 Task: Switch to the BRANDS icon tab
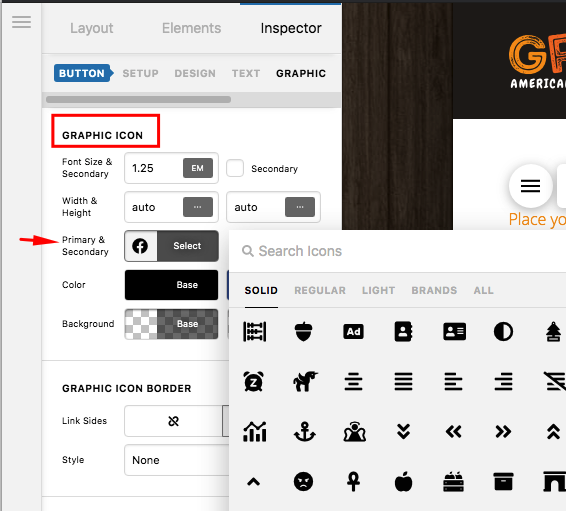pyautogui.click(x=434, y=291)
